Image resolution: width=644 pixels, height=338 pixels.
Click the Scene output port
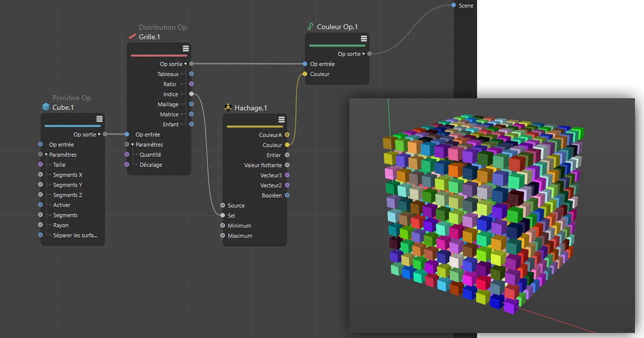pos(454,5)
